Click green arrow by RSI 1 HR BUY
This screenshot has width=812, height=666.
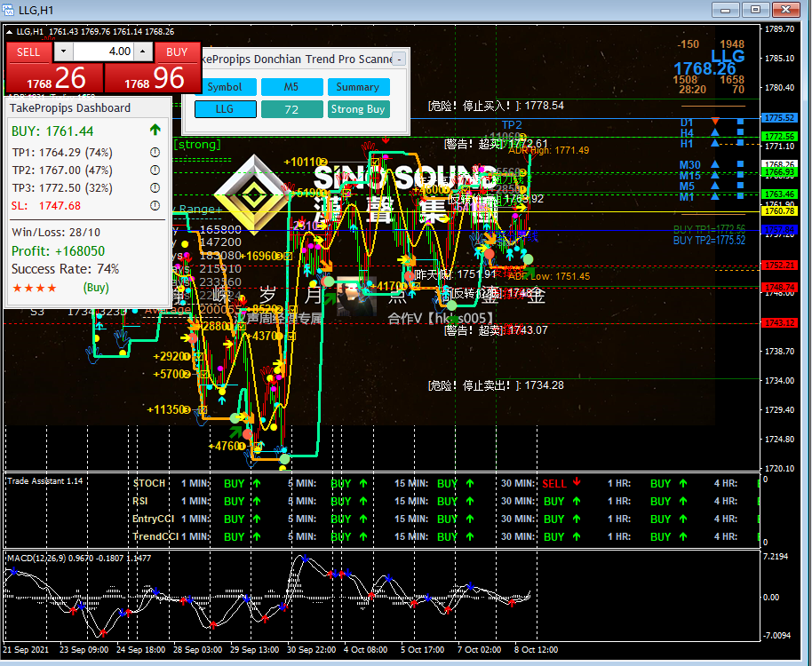683,501
